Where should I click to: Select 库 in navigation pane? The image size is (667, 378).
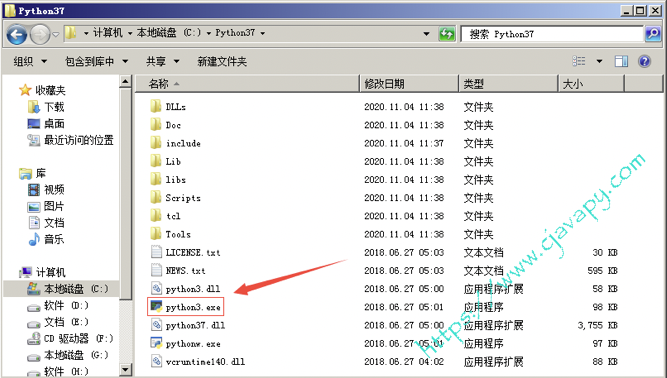click(x=40, y=173)
